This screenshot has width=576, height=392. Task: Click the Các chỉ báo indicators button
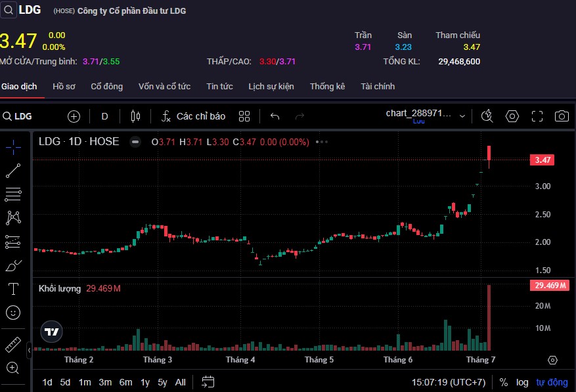(x=194, y=116)
